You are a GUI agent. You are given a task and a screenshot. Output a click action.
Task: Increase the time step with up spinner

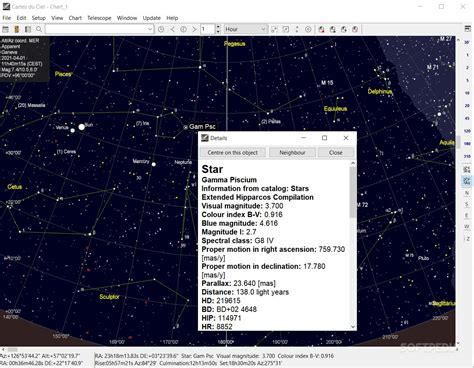[218, 27]
